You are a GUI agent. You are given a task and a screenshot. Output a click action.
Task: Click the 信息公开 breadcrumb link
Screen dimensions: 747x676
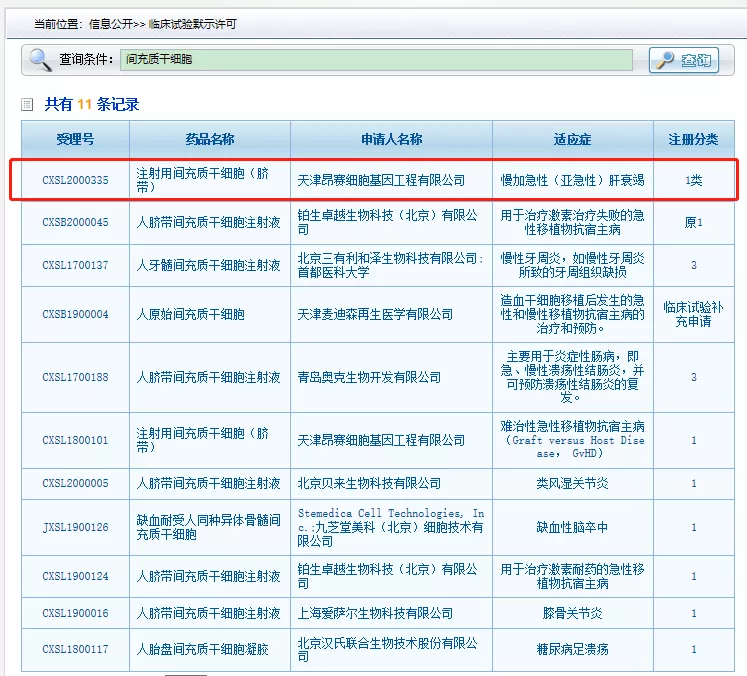(111, 24)
